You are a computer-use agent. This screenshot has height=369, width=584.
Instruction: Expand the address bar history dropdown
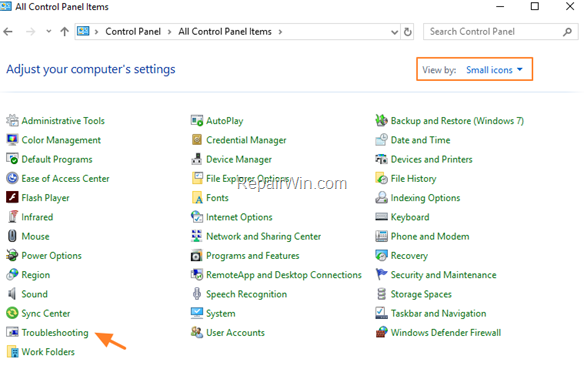click(394, 32)
